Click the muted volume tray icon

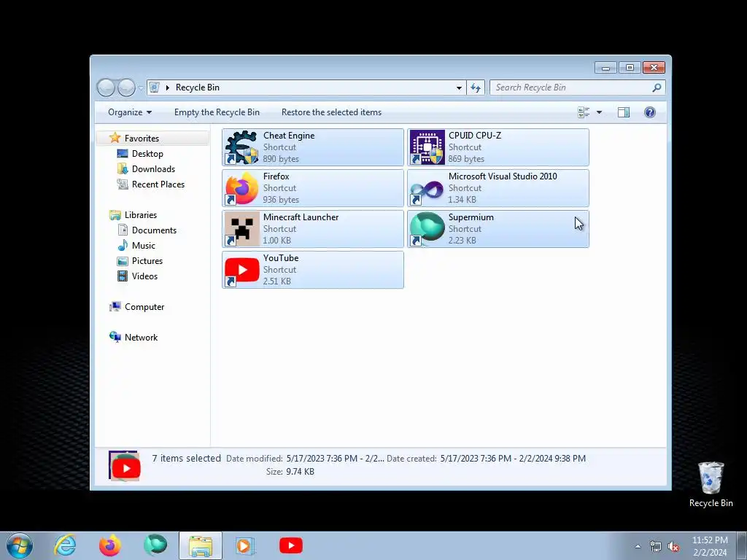673,546
